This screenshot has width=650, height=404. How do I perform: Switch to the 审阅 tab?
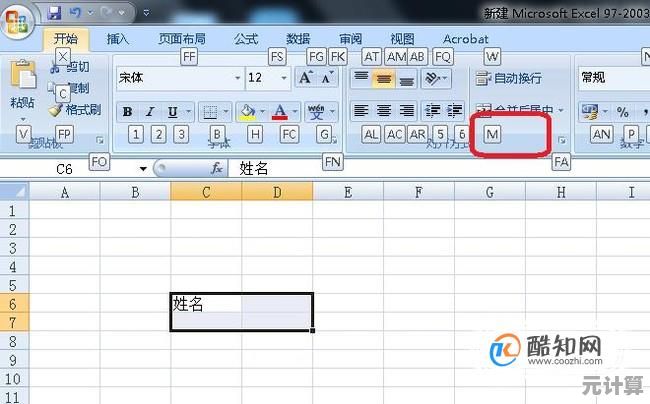point(351,39)
